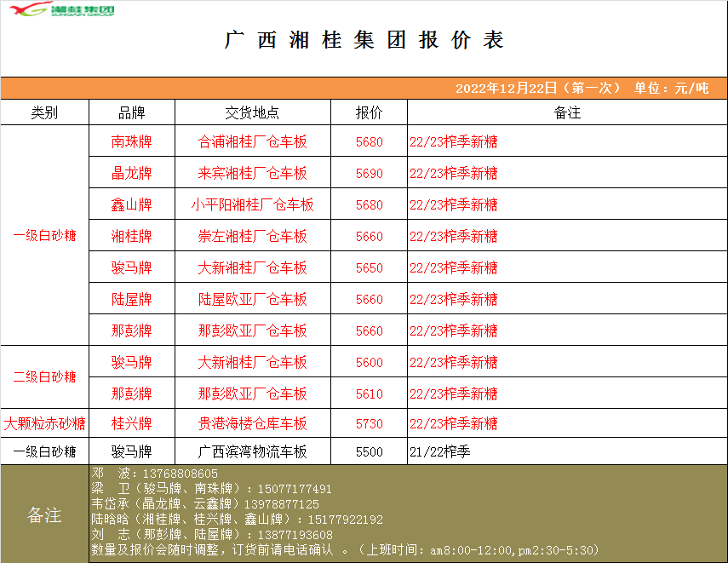
Task: Click the 报价 column header
Action: pyautogui.click(x=369, y=112)
